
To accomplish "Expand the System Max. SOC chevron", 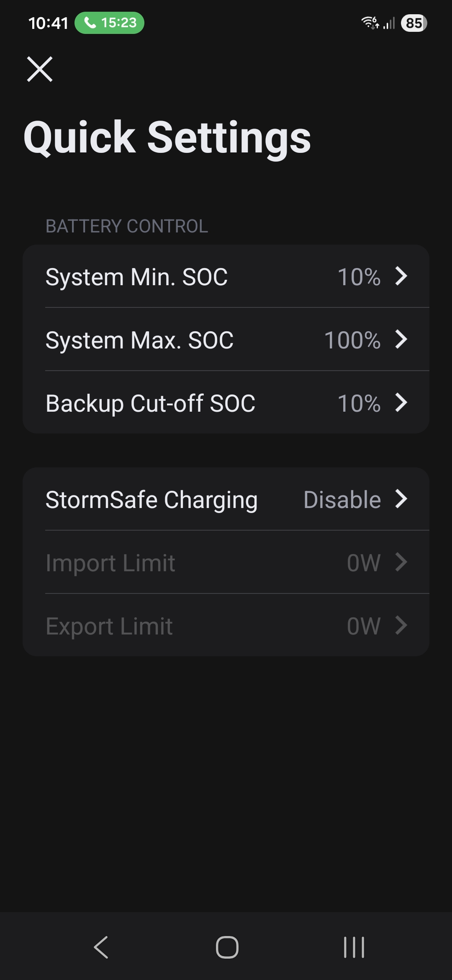I will pyautogui.click(x=401, y=339).
